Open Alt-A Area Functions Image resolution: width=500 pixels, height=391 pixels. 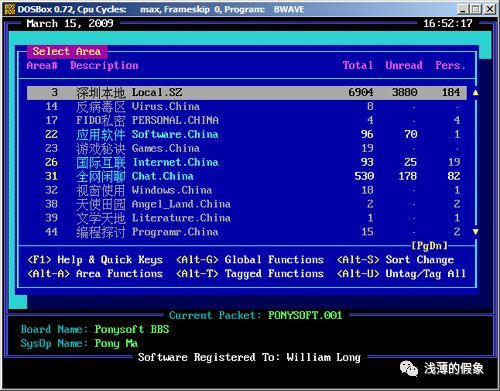95,274
